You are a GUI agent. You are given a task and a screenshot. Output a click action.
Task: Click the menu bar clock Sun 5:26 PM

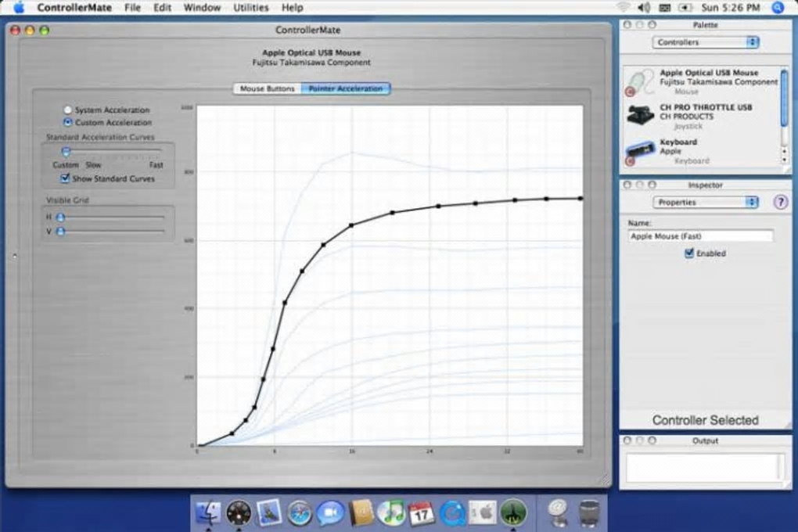click(x=730, y=8)
